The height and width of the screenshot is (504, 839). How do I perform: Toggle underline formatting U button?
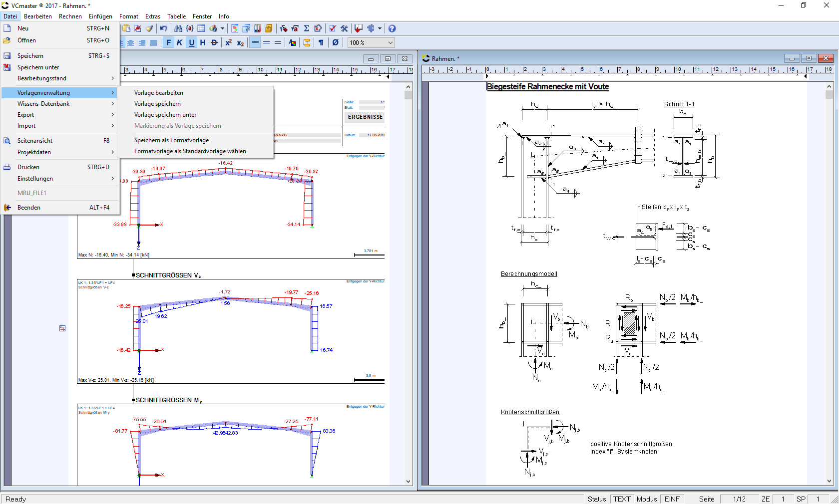tap(191, 42)
